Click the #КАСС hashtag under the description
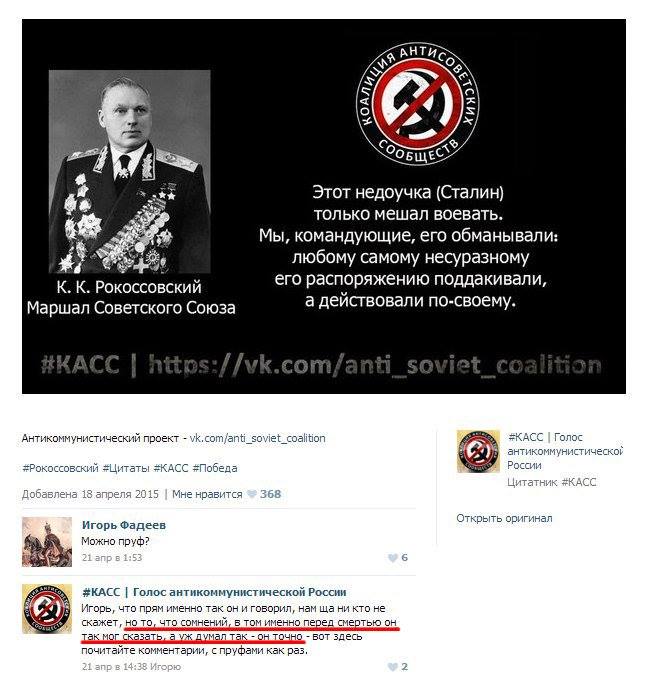The height and width of the screenshot is (677, 651). 171,468
